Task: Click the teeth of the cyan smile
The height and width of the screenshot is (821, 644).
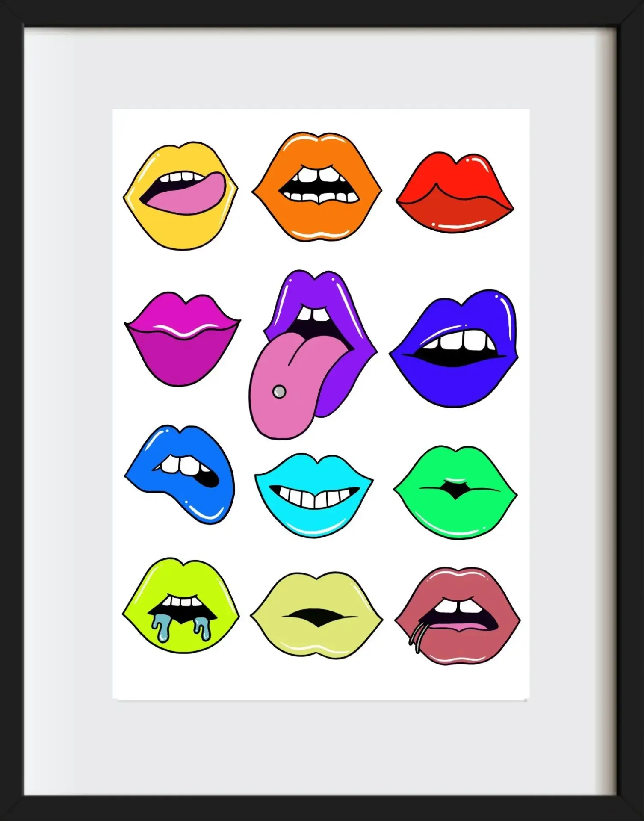Action: click(315, 497)
